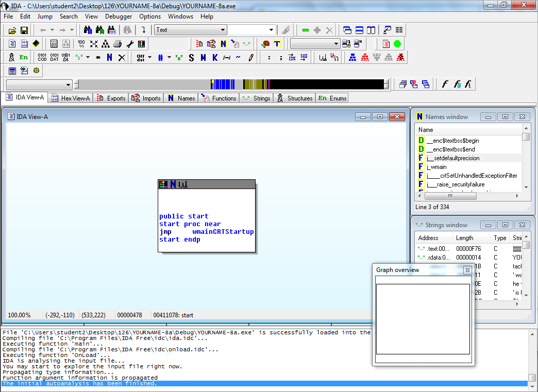The height and width of the screenshot is (392, 538).
Task: Click the color grid icon in the toolbar
Action: 141,44
